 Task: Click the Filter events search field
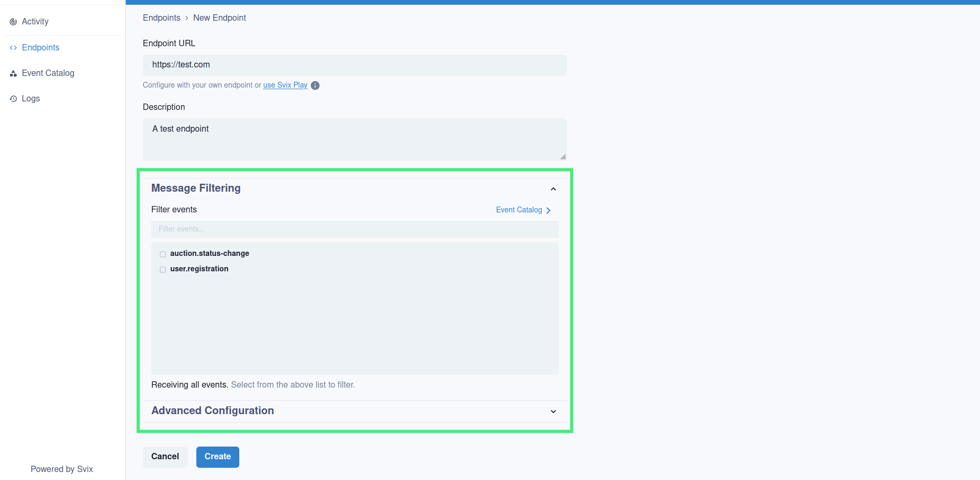[354, 229]
